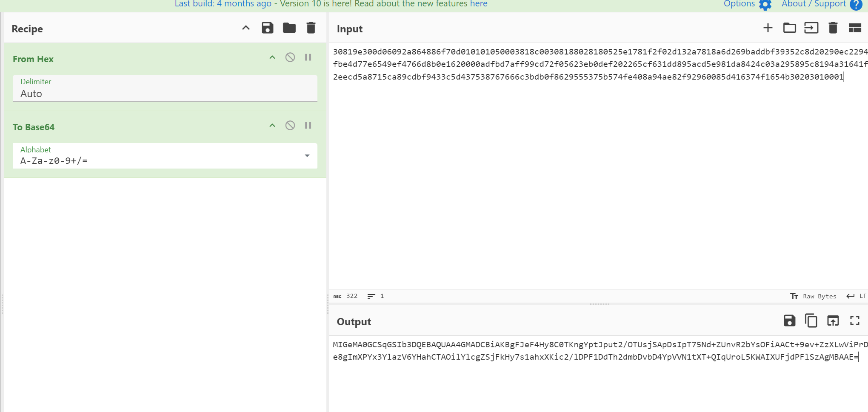This screenshot has width=868, height=412.
Task: Collapse the From Hex operation
Action: [272, 57]
